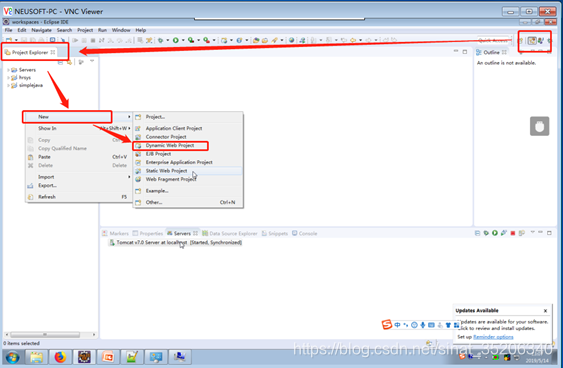This screenshot has width=563, height=368.
Task: Choose Import in the context menu
Action: tap(78, 177)
